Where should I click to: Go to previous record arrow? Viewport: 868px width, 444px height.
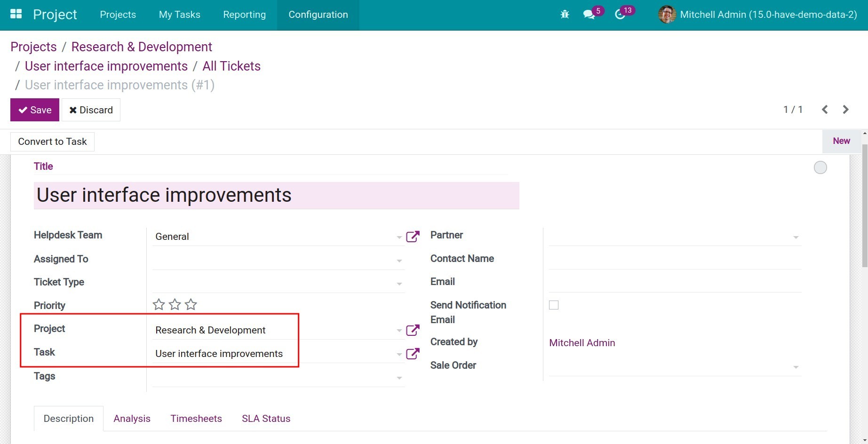coord(825,110)
